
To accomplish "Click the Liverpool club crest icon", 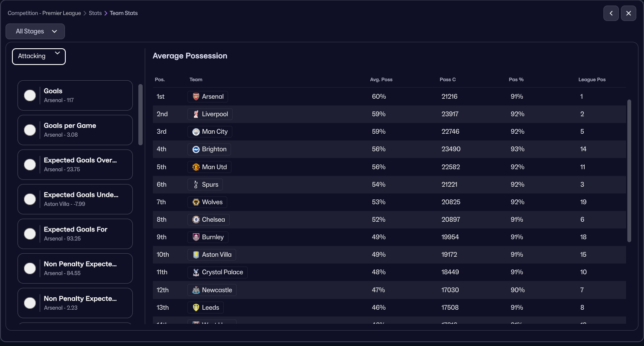I will [x=196, y=114].
